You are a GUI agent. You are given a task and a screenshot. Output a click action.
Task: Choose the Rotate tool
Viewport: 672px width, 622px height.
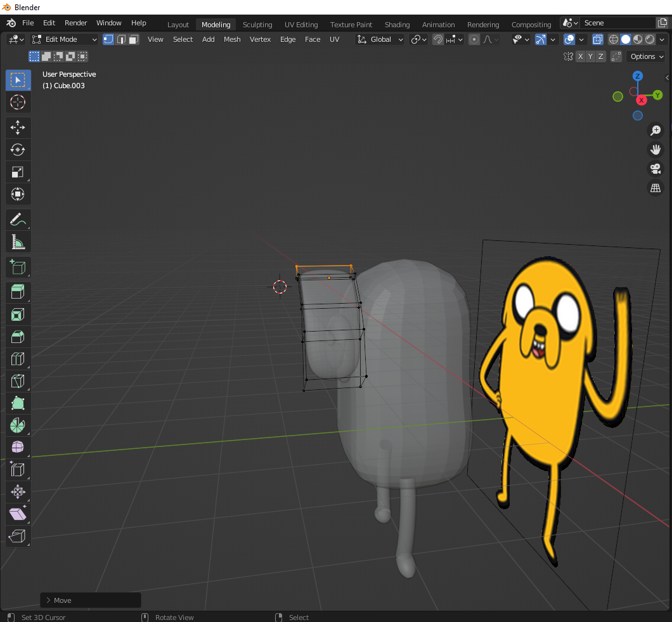[x=18, y=150]
